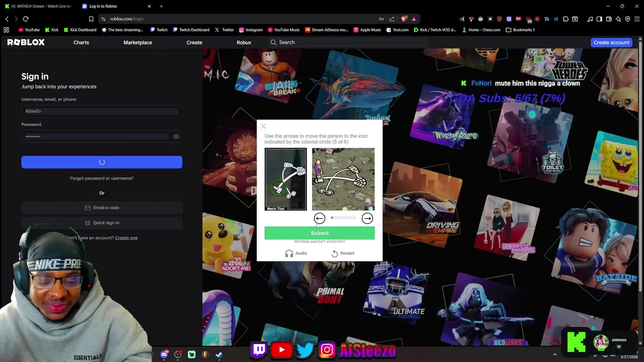This screenshot has width=644, height=362.
Task: Reload the current page
Action: [x=26, y=19]
